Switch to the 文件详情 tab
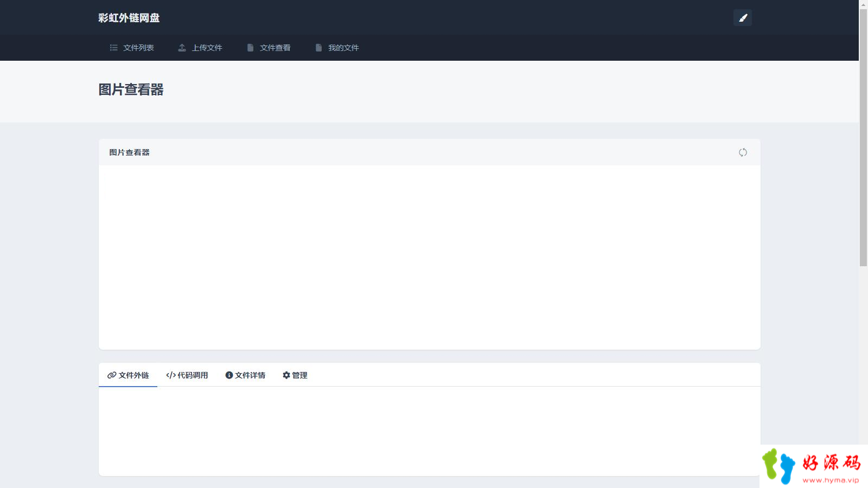The height and width of the screenshot is (488, 868). [x=245, y=375]
